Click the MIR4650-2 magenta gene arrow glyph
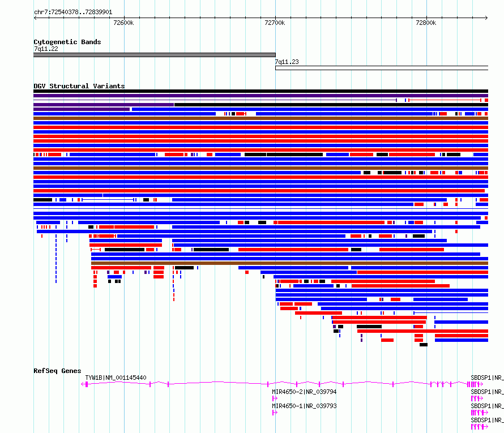 (275, 398)
